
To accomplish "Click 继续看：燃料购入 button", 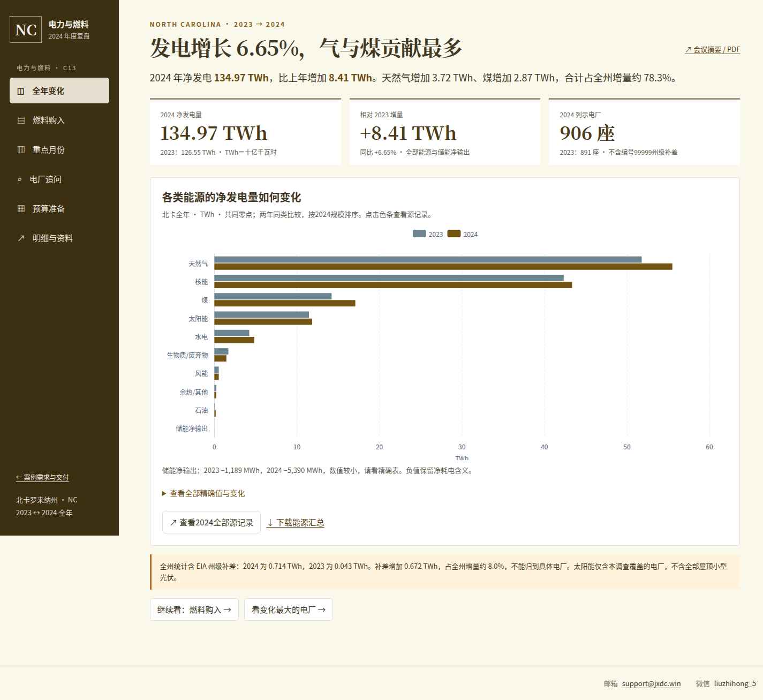I will [194, 609].
